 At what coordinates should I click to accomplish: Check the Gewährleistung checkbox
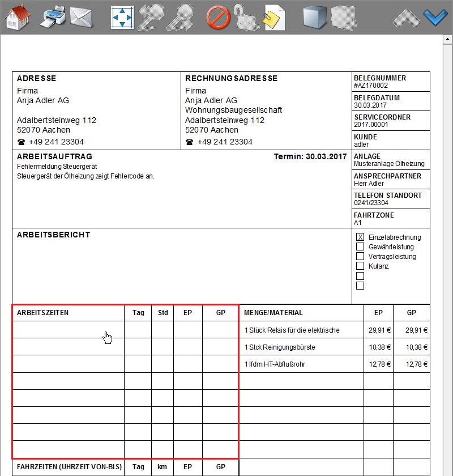360,247
